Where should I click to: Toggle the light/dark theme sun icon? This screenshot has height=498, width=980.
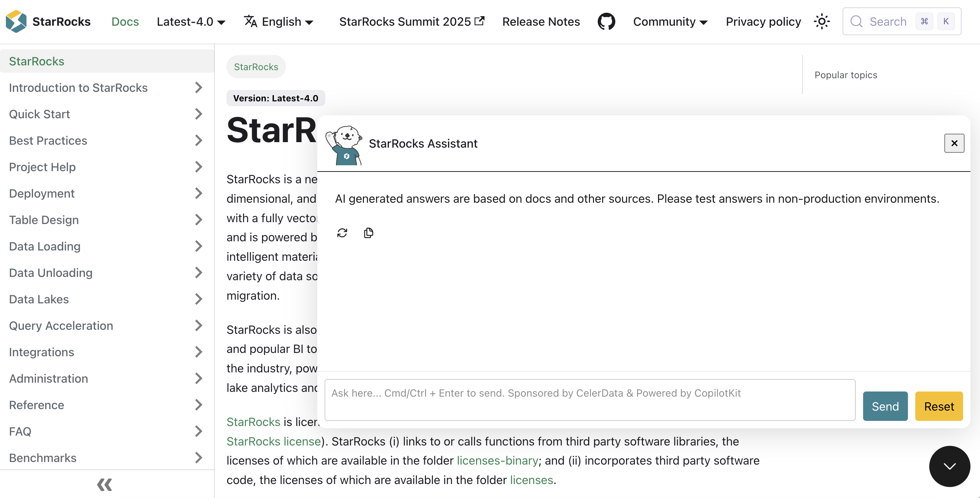[x=822, y=22]
